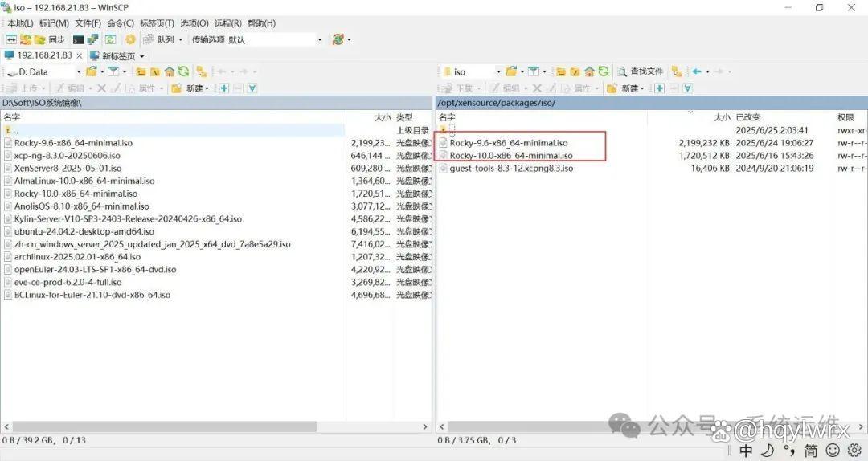Screen dimensions: 868x461
Task: Expand back-history dropdown in remote panel
Action: [x=707, y=72]
